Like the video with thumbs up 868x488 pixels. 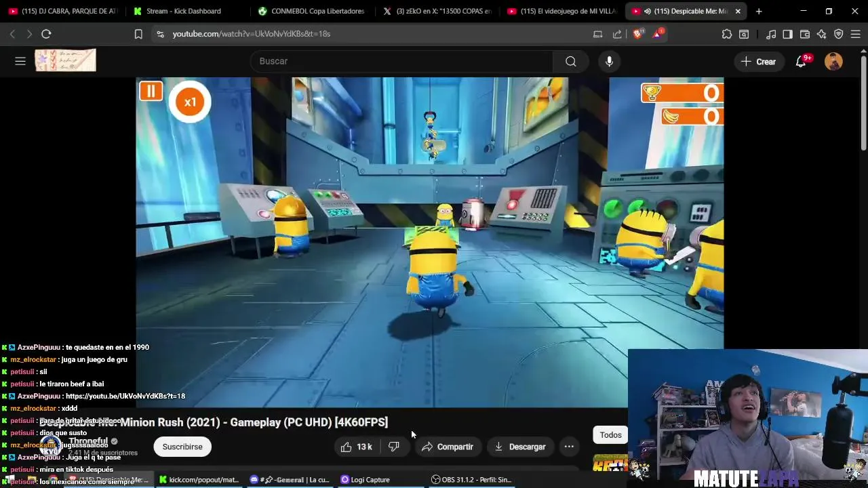[x=357, y=447]
